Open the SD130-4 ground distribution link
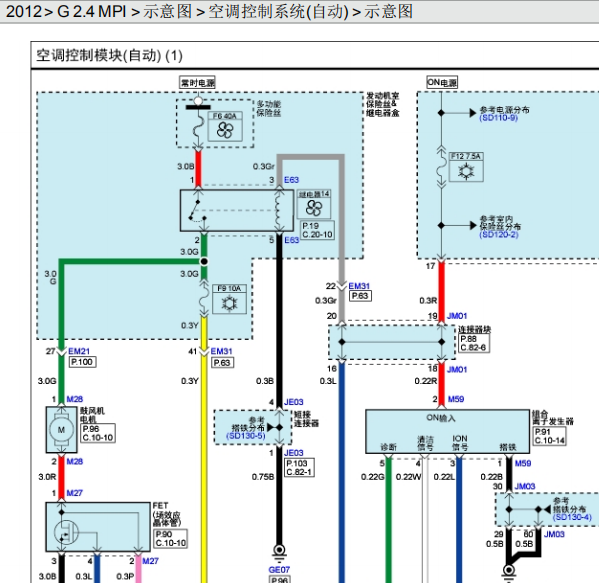The height and width of the screenshot is (583, 599). click(572, 517)
